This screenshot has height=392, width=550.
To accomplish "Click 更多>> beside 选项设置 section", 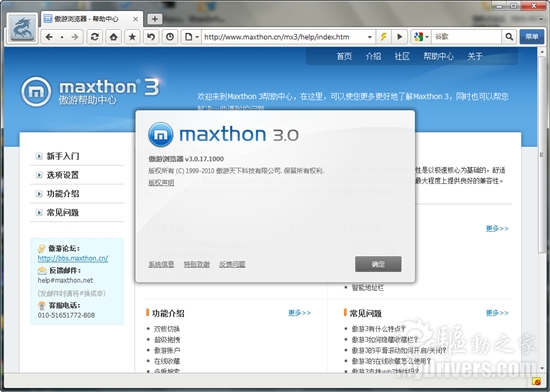I will point(497,229).
